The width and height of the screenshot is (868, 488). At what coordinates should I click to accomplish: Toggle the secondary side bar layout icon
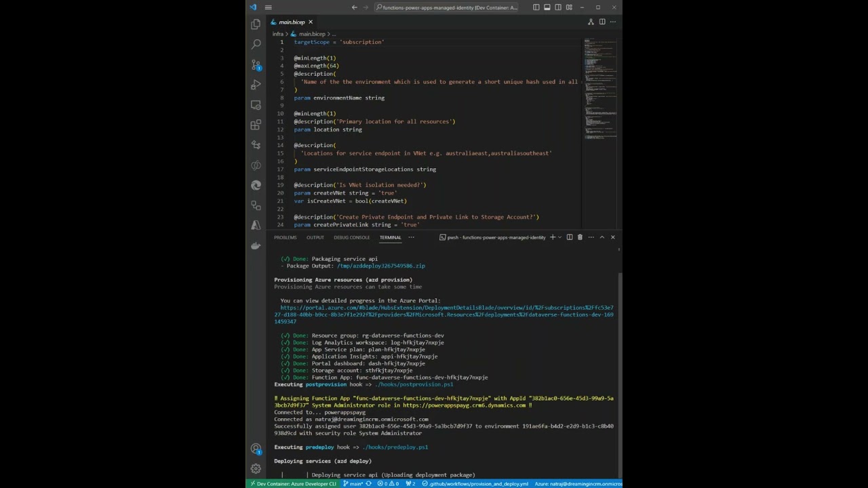click(558, 7)
